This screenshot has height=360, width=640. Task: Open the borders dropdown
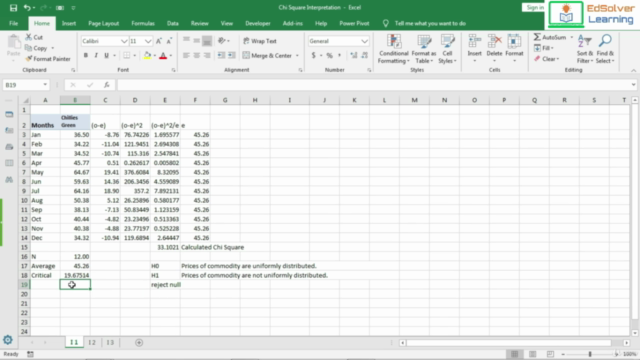pos(134,56)
